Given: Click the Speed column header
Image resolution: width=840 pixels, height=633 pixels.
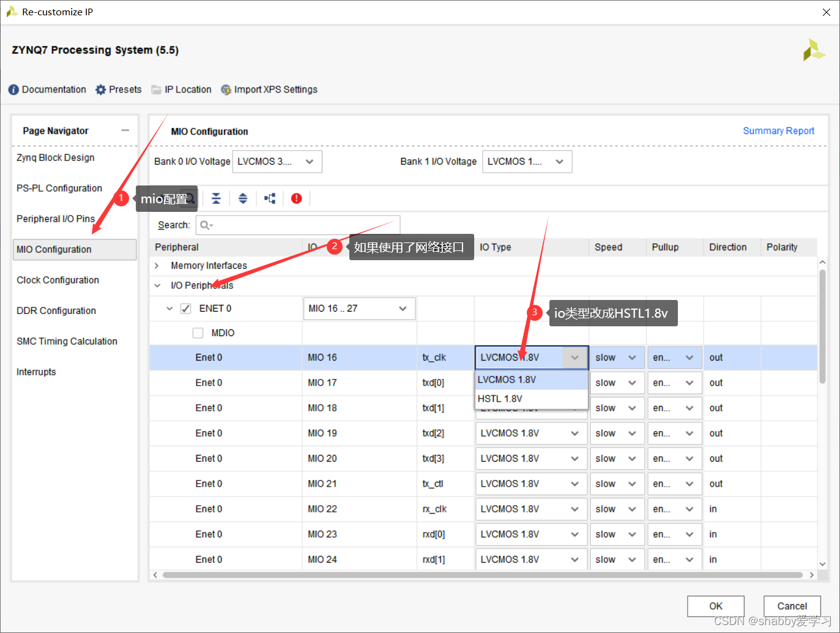Looking at the screenshot, I should point(617,247).
